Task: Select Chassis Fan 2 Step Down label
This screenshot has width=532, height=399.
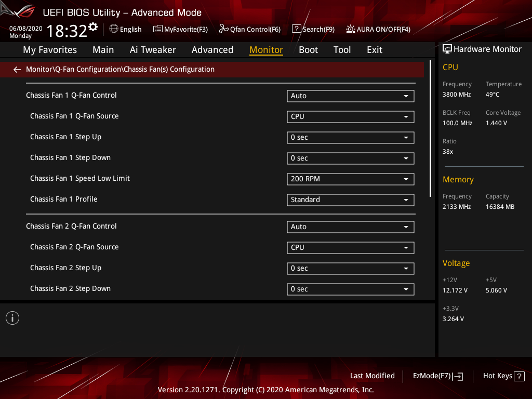Action: (70, 289)
